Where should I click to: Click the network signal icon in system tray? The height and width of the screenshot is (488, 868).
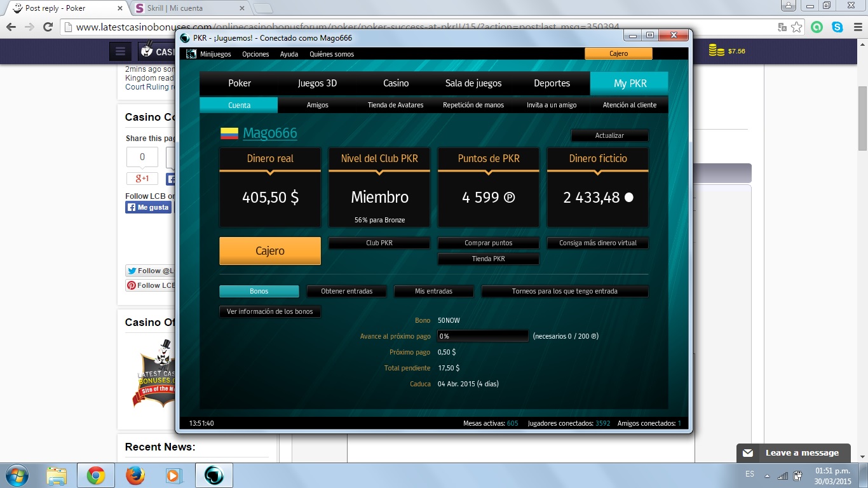(x=783, y=475)
